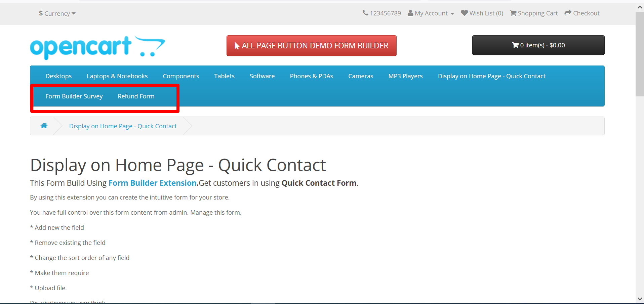The height and width of the screenshot is (304, 644).
Task: Click the Shopping Cart icon in top bar
Action: (513, 13)
